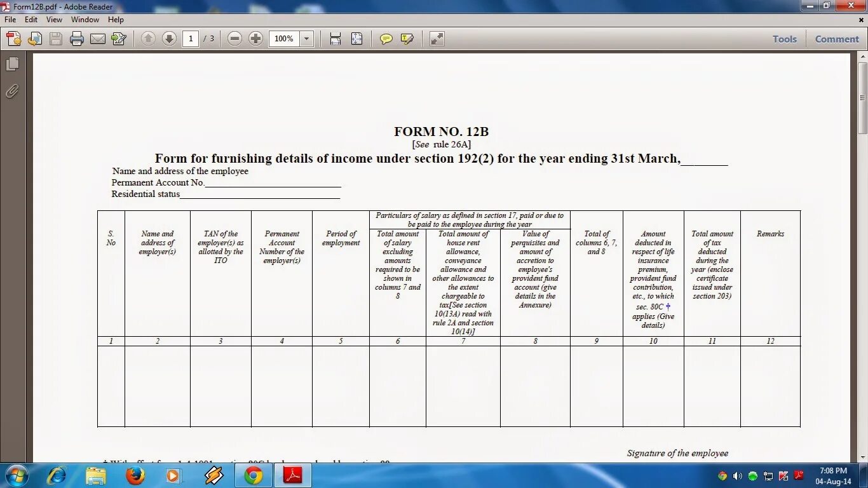Click the vertical scrollbar thumb

tap(862, 98)
